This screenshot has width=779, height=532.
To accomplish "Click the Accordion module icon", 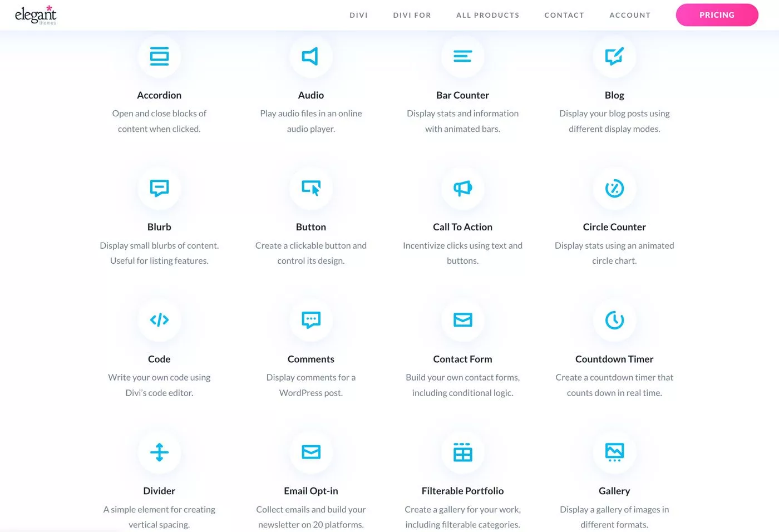I will tap(160, 56).
